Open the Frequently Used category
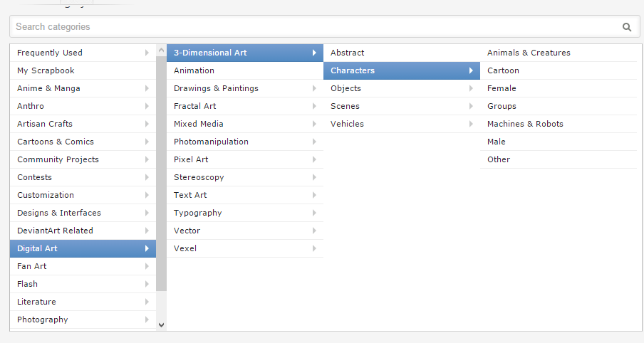Screen dimensions: 644x343 (x=50, y=53)
